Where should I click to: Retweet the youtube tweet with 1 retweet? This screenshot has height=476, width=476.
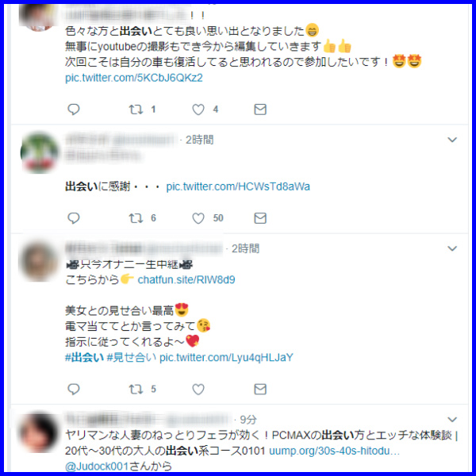pos(136,109)
